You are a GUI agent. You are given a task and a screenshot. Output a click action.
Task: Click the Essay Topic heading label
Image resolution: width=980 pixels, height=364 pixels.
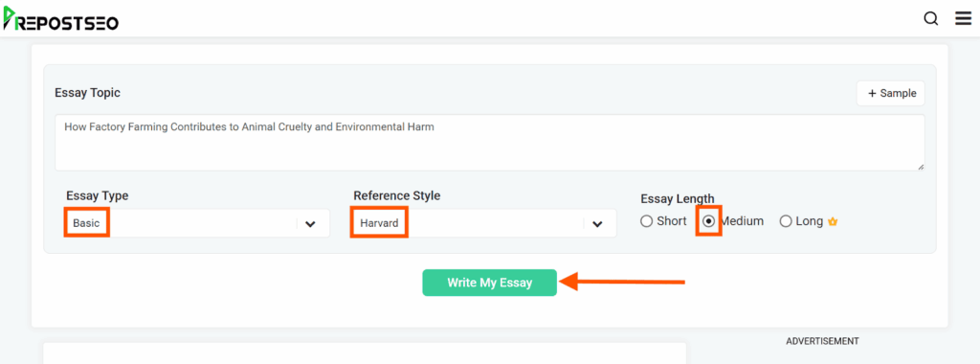[x=87, y=93]
